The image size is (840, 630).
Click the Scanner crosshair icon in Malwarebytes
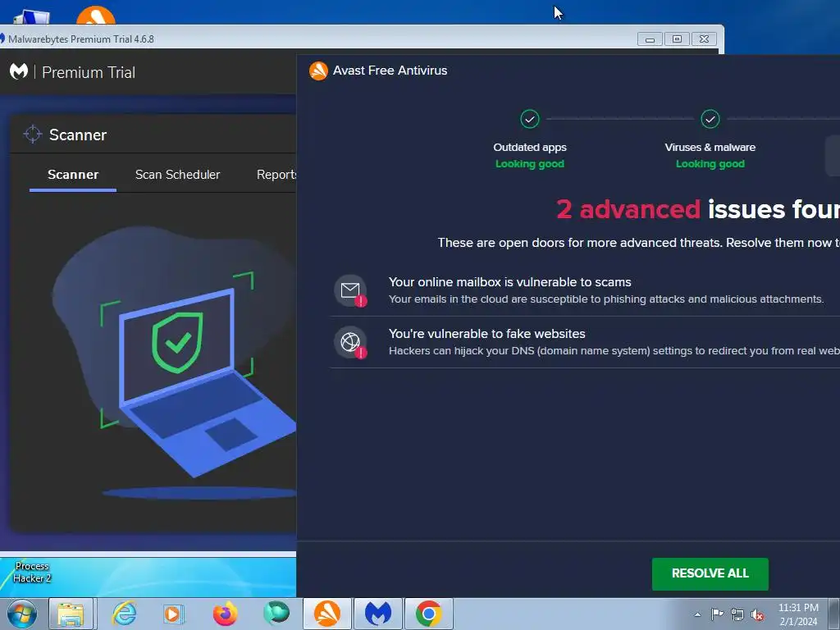pos(33,134)
